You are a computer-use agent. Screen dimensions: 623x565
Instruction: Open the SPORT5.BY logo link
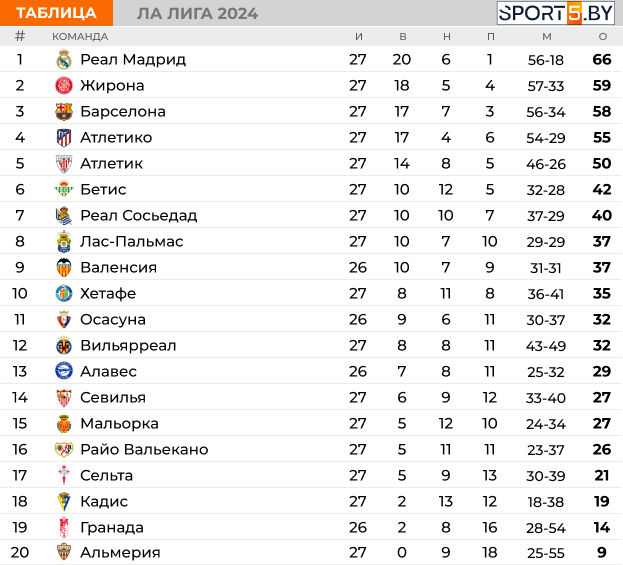(x=556, y=13)
